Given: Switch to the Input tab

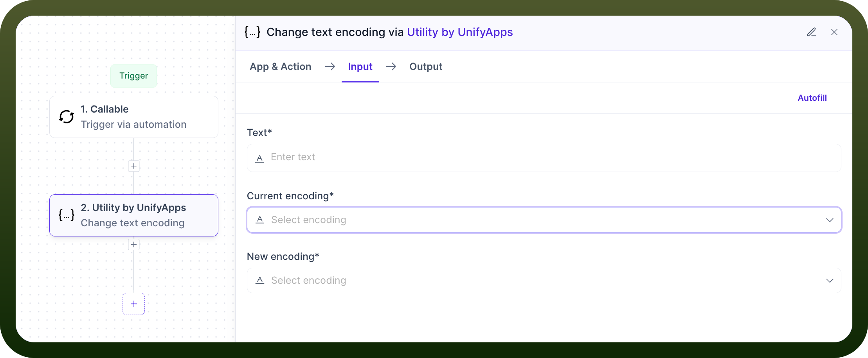Looking at the screenshot, I should coord(360,66).
